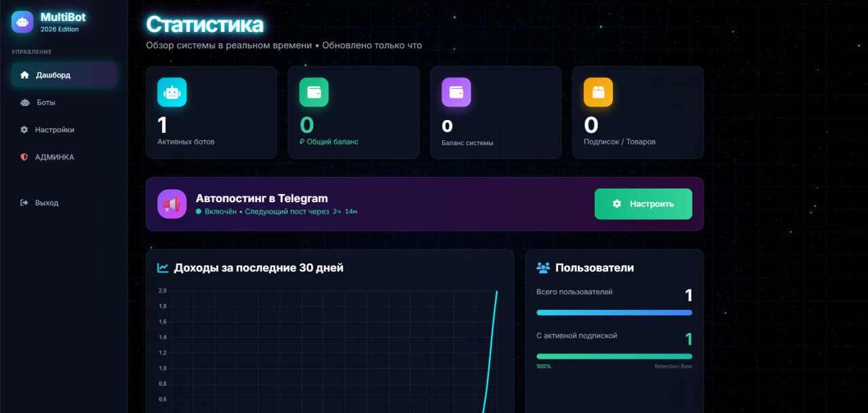Click the Общий баланс stat card
This screenshot has width=868, height=413.
coord(354,113)
